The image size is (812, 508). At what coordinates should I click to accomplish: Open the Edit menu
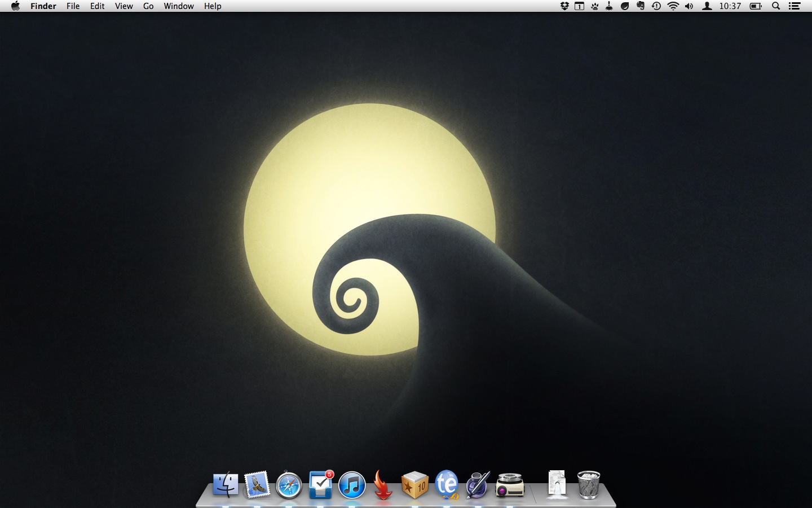pos(97,6)
